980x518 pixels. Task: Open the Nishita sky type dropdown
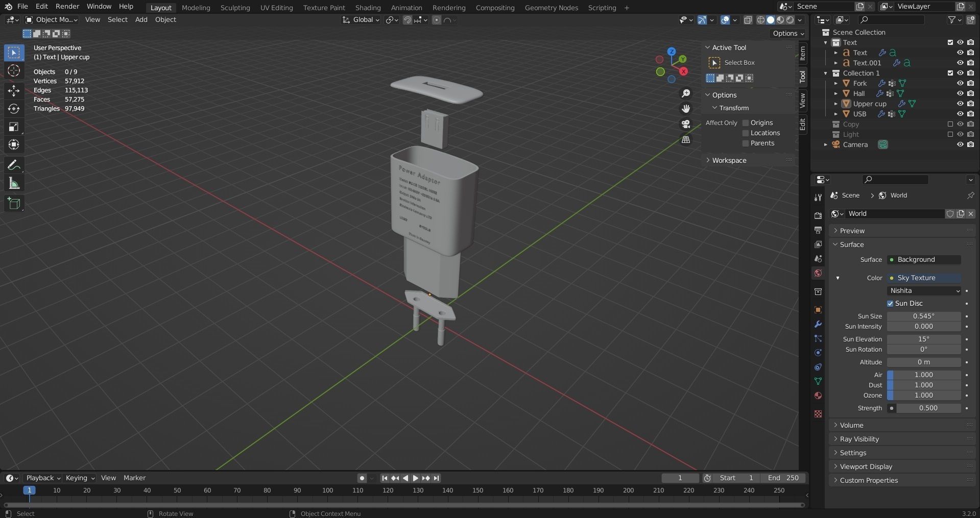coord(924,290)
